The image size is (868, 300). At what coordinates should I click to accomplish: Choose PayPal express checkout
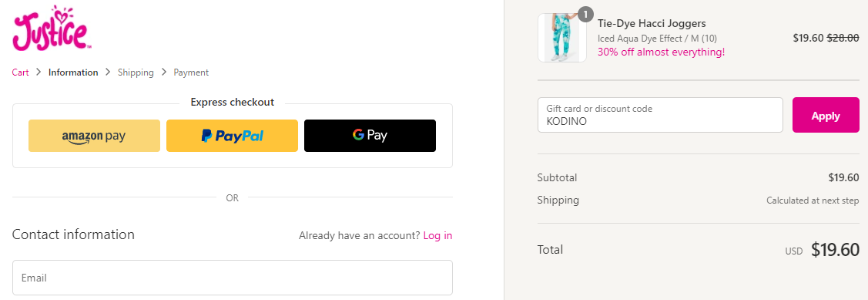232,136
